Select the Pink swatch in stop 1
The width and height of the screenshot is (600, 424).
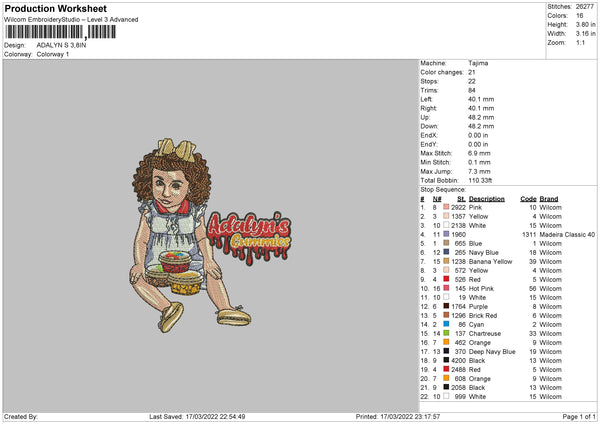[x=446, y=207]
